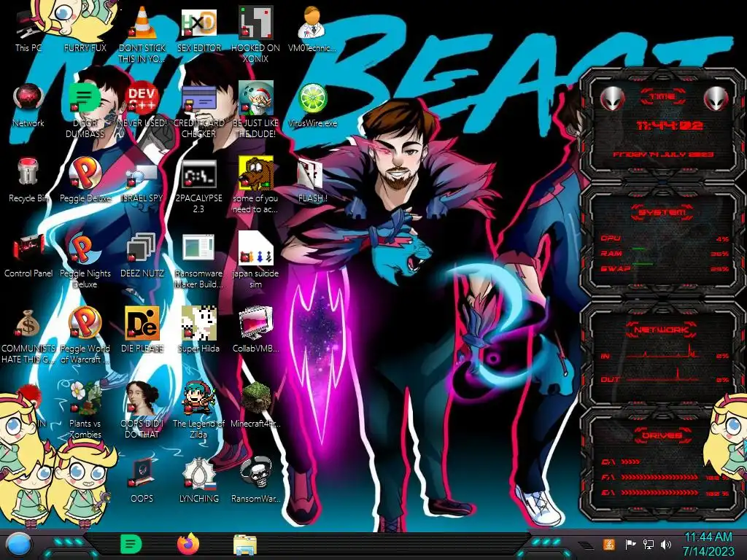
Task: Click the NETWORK widget header
Action: click(x=661, y=330)
